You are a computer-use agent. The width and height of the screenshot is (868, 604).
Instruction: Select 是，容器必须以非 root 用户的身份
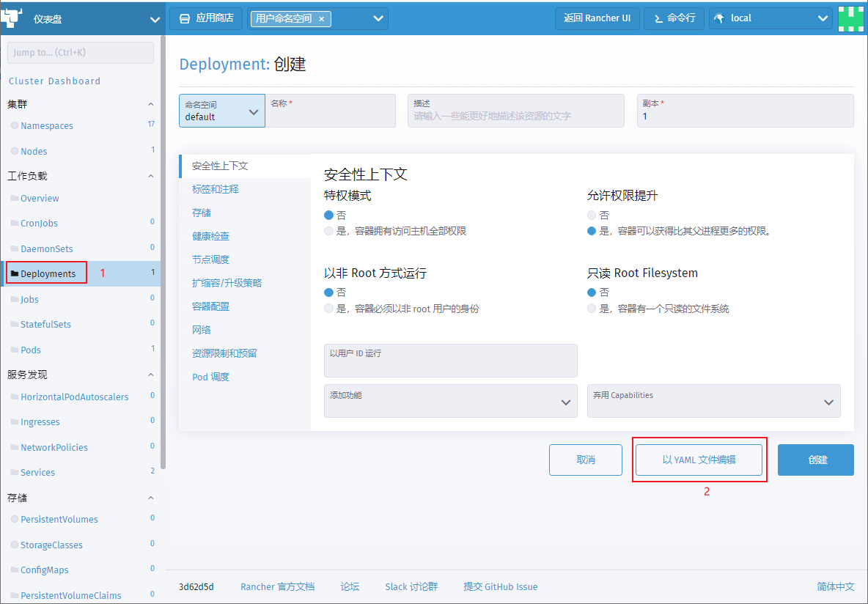(329, 309)
